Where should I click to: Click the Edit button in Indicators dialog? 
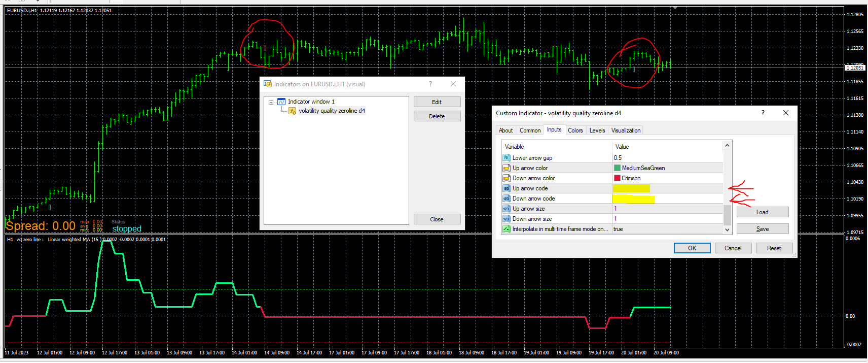(x=437, y=102)
